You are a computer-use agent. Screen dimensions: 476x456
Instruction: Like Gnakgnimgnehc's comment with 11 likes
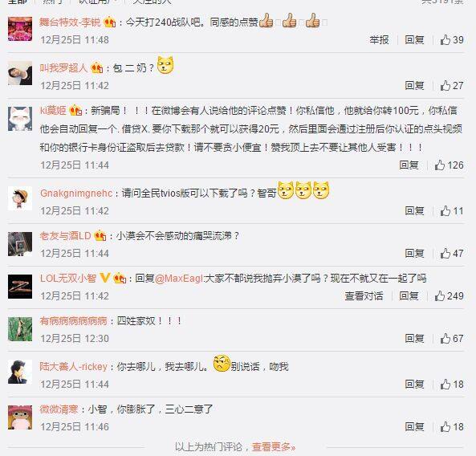click(452, 211)
